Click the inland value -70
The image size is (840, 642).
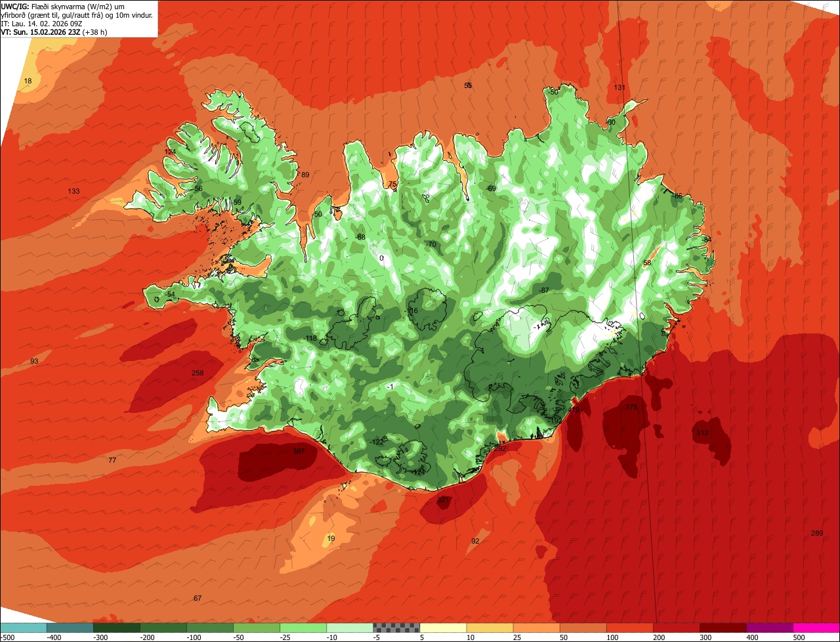(x=430, y=244)
